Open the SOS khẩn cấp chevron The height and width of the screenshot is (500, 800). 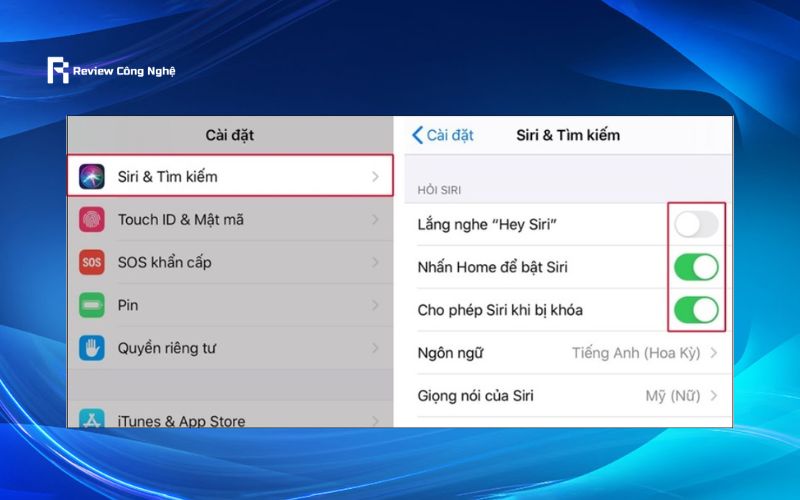[376, 262]
